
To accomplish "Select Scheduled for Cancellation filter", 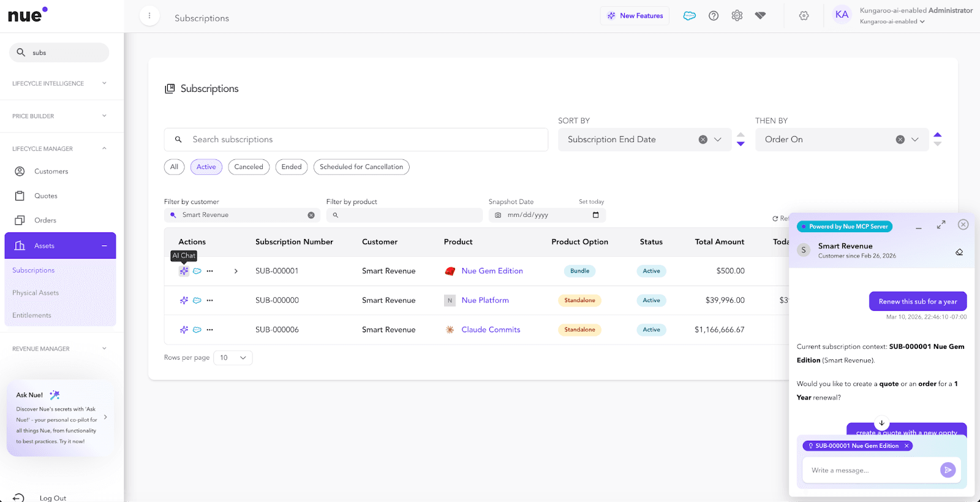I will click(361, 167).
